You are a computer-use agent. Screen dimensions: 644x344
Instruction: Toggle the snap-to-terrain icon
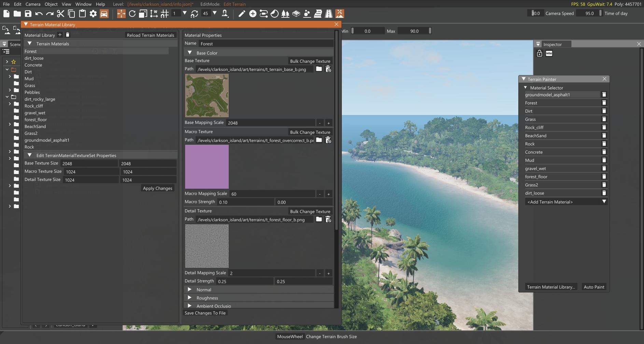(x=225, y=14)
